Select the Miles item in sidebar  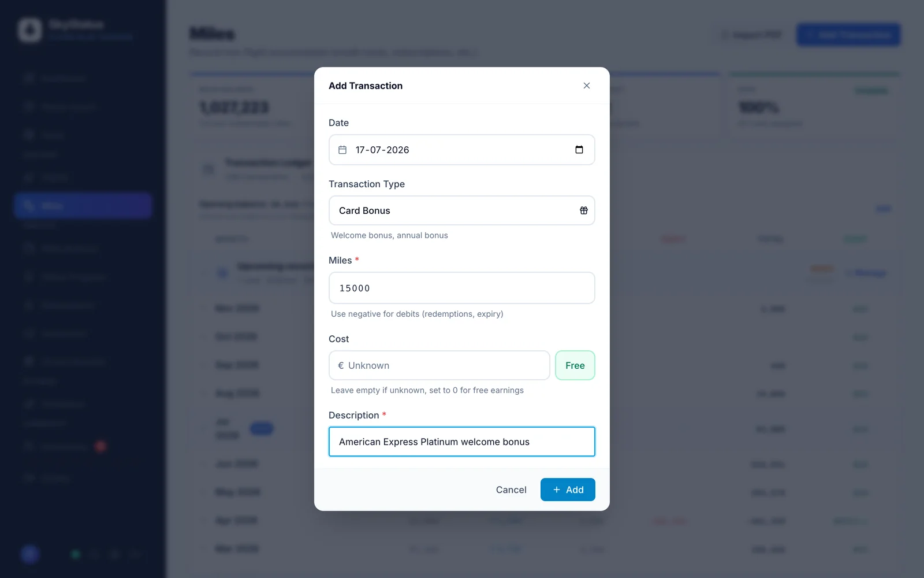[x=83, y=206]
